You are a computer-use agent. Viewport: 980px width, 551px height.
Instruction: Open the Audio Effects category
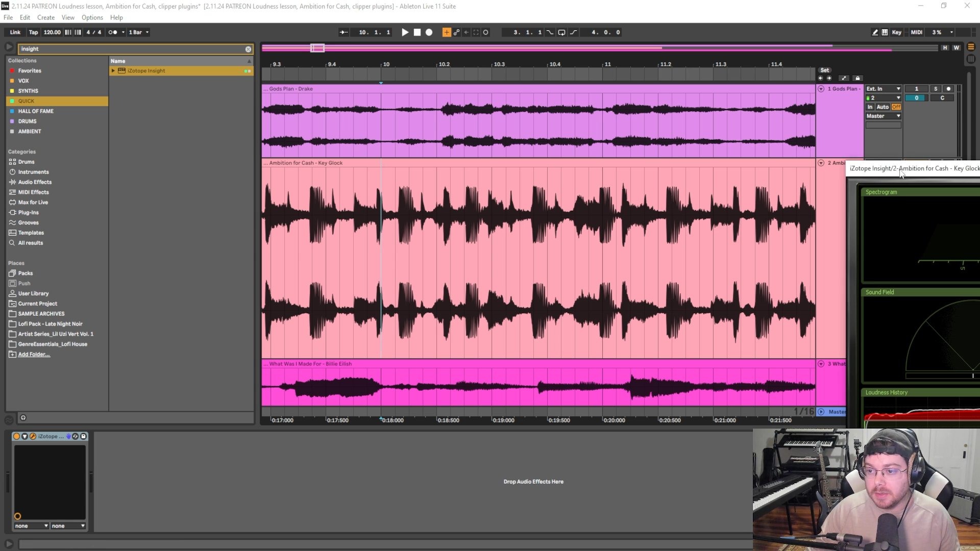click(x=35, y=182)
